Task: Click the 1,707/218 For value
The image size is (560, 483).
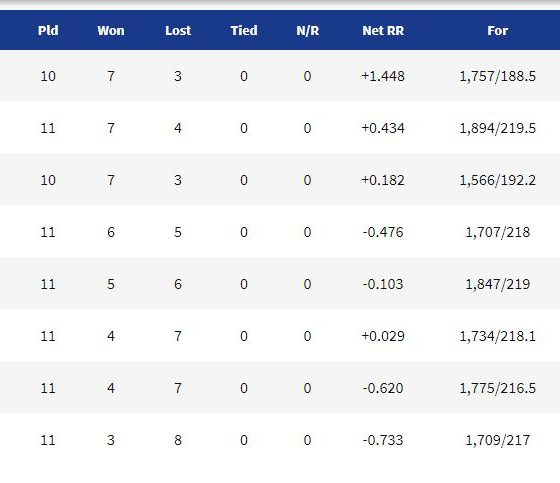Action: coord(498,232)
